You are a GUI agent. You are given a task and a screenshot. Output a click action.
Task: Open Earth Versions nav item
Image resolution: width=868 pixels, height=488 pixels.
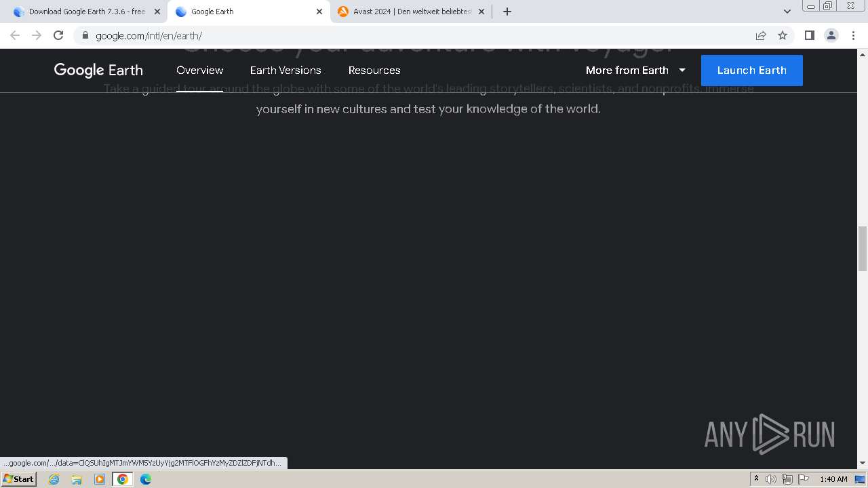285,70
